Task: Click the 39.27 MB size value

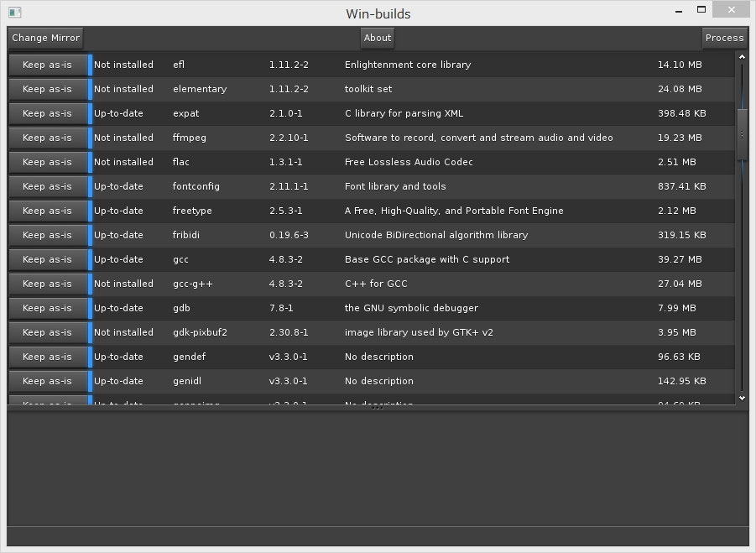Action: coord(680,259)
